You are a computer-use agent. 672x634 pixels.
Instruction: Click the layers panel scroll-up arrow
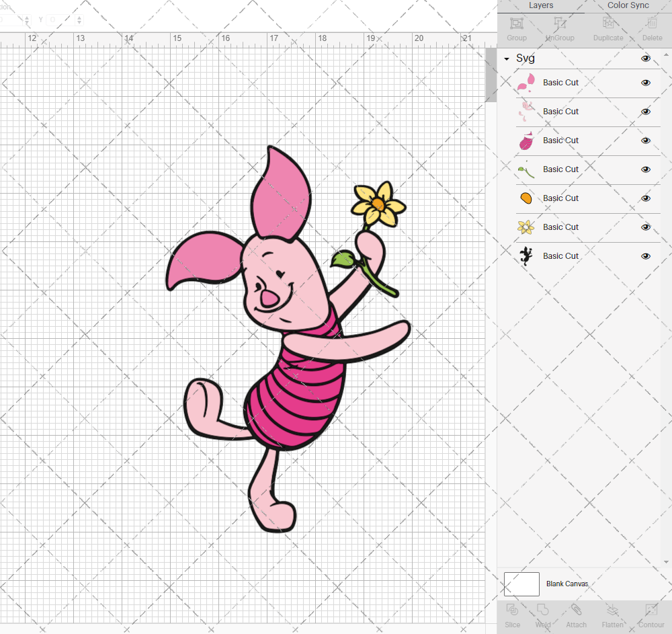[665, 55]
